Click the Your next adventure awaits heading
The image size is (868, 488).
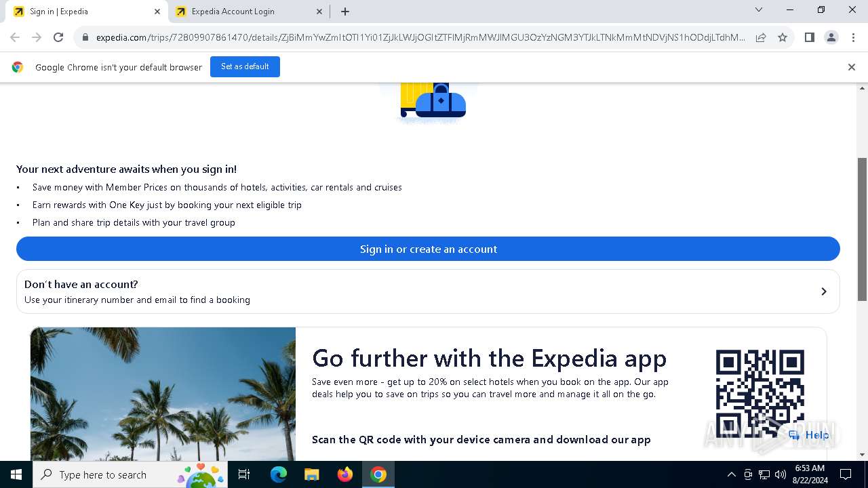(x=126, y=169)
